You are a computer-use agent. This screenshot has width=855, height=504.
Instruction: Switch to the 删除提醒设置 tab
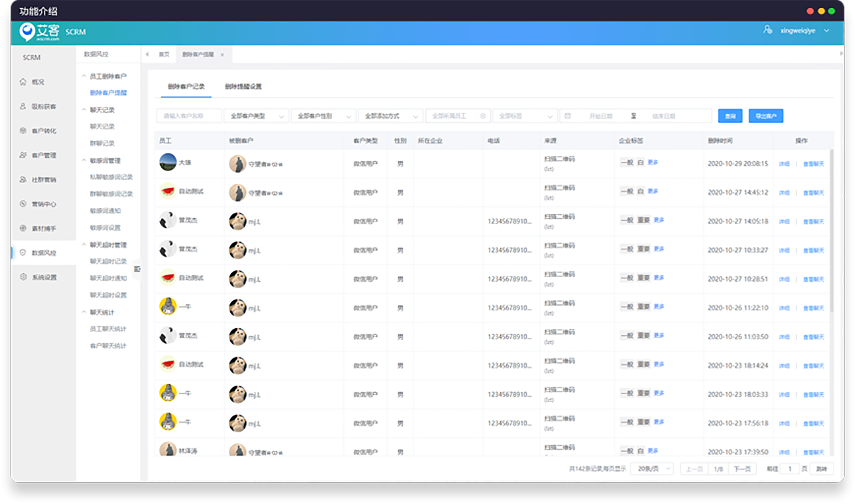(x=243, y=86)
